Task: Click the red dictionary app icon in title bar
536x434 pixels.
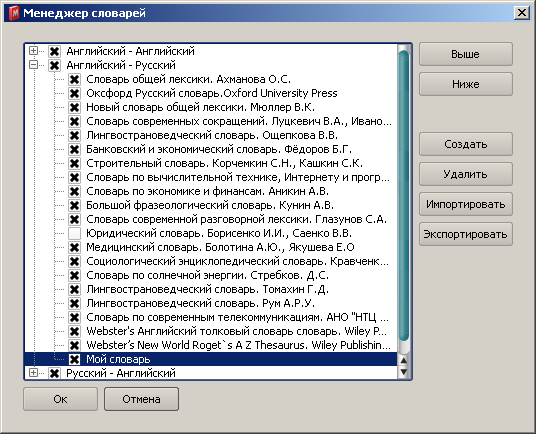Action: click(14, 13)
